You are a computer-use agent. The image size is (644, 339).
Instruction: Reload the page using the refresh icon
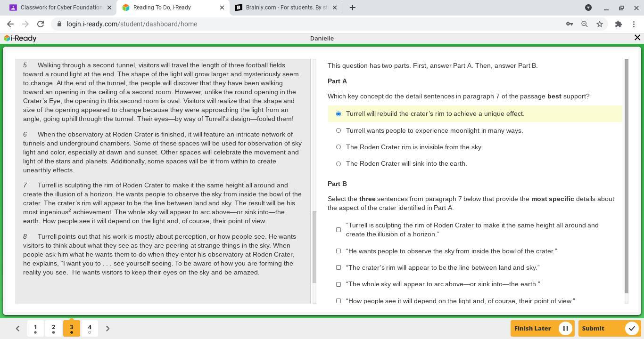pos(41,24)
